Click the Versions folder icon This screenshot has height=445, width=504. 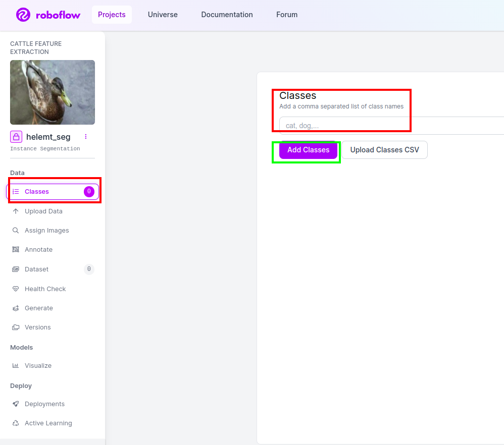pyautogui.click(x=16, y=327)
